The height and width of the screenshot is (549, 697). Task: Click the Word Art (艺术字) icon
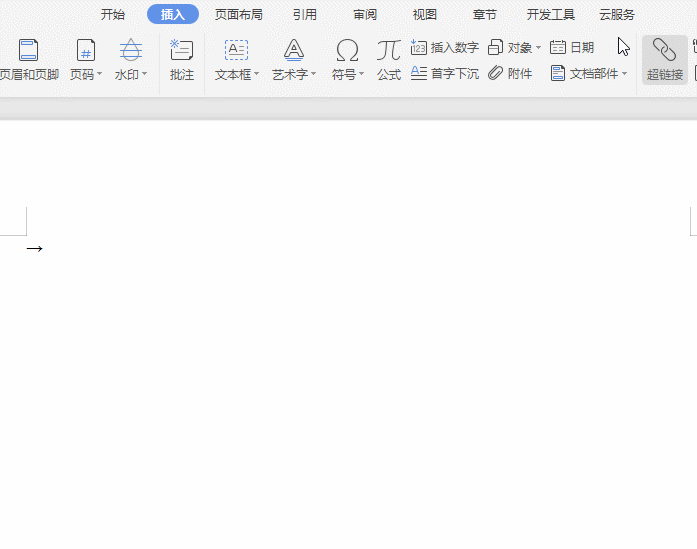tap(293, 50)
